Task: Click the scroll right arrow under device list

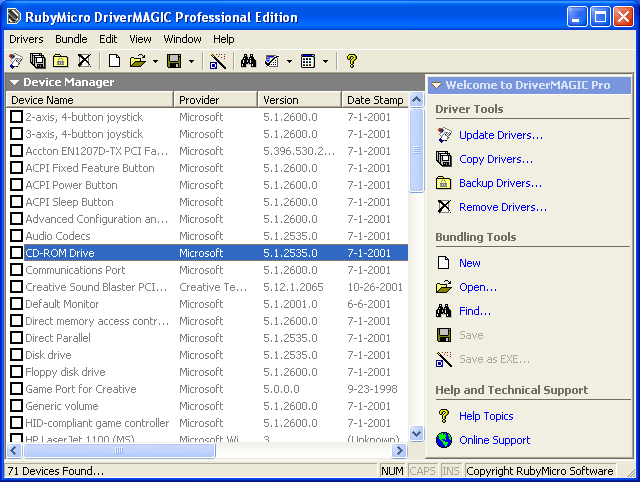Action: click(399, 451)
